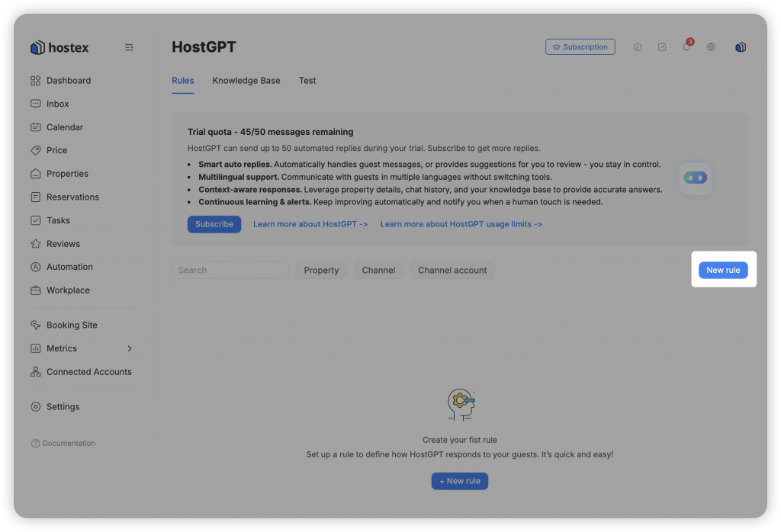781x532 pixels.
Task: Open the account avatar icon top right
Action: click(740, 47)
